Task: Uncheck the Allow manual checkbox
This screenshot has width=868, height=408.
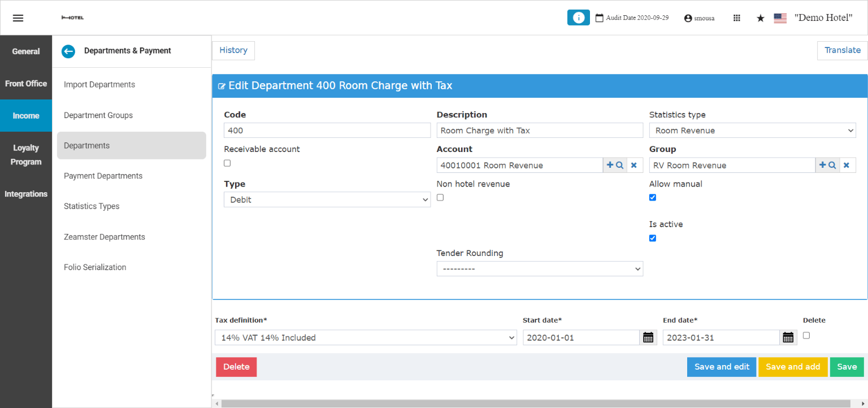Action: pyautogui.click(x=653, y=197)
